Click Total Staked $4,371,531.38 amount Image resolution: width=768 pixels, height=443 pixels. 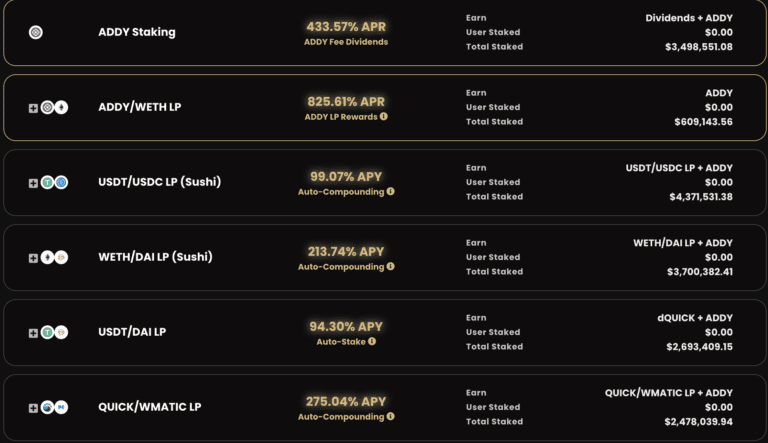pos(701,197)
